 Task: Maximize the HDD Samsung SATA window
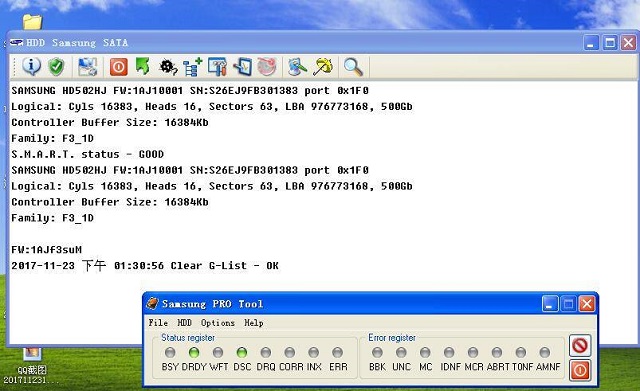(610, 42)
